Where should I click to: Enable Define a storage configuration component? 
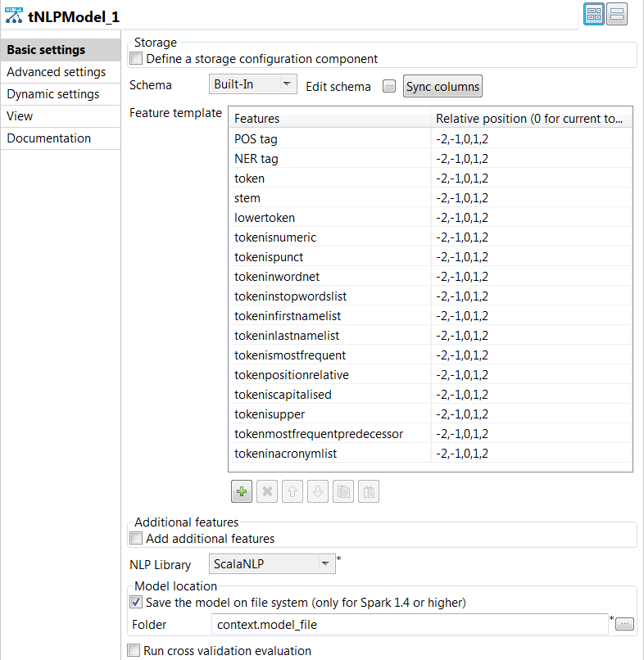click(x=136, y=58)
